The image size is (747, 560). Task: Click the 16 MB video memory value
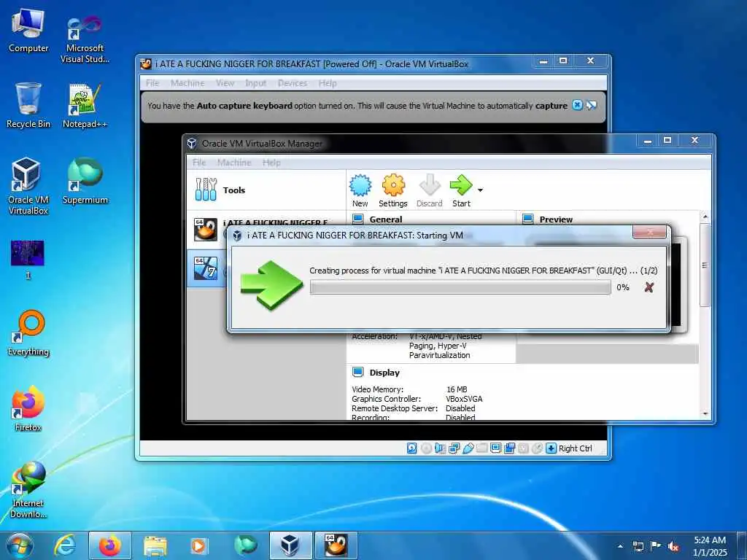coord(457,389)
